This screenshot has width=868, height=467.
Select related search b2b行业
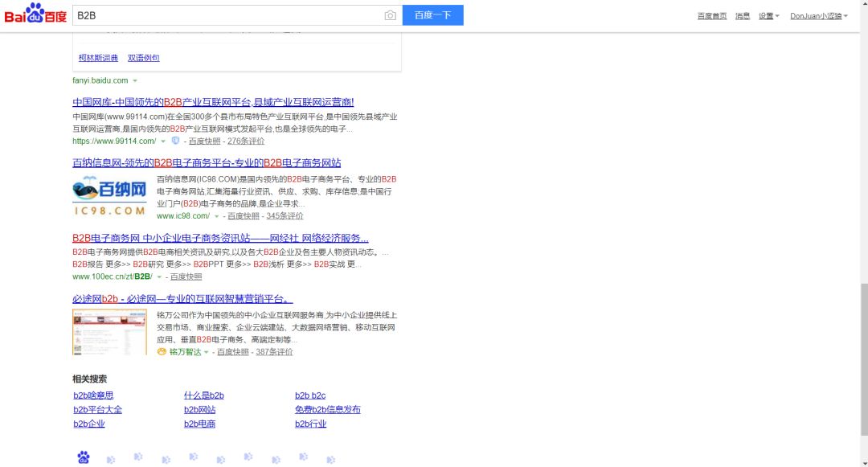point(310,424)
